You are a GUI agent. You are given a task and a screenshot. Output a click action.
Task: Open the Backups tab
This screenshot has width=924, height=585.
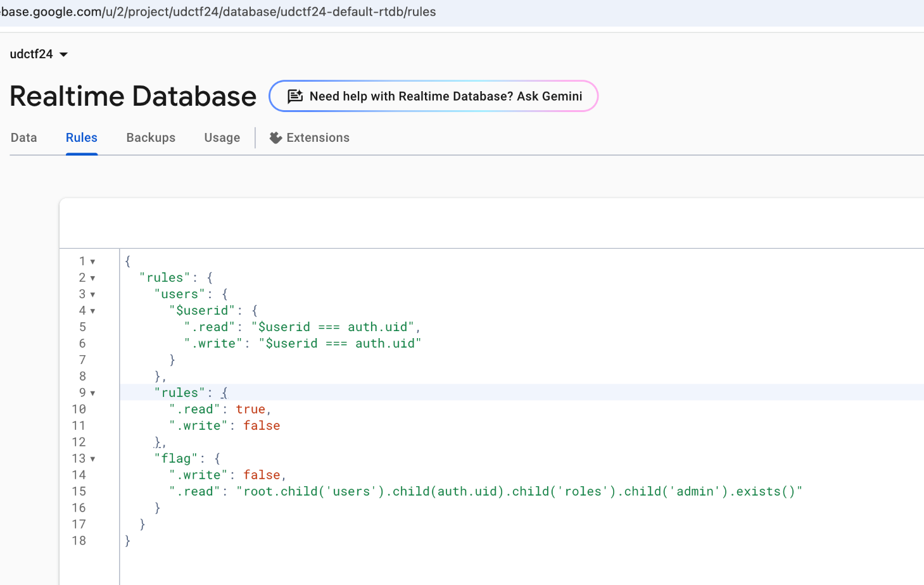click(x=151, y=137)
